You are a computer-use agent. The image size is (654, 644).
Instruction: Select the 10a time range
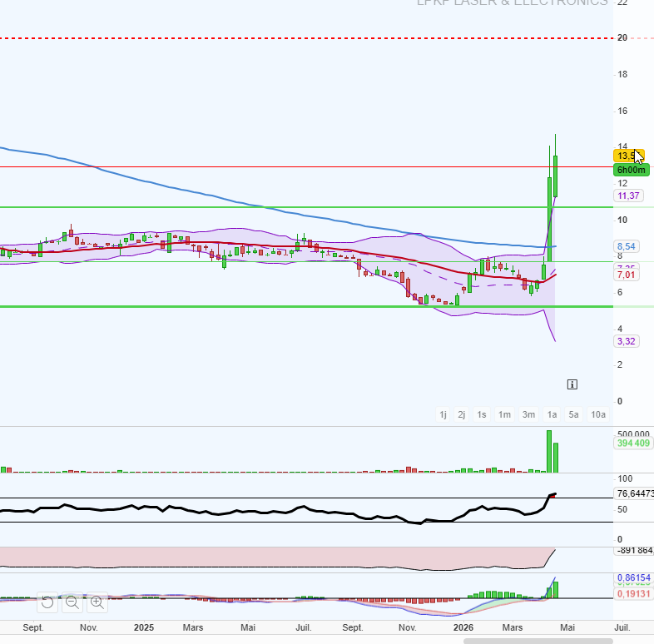coord(598,414)
